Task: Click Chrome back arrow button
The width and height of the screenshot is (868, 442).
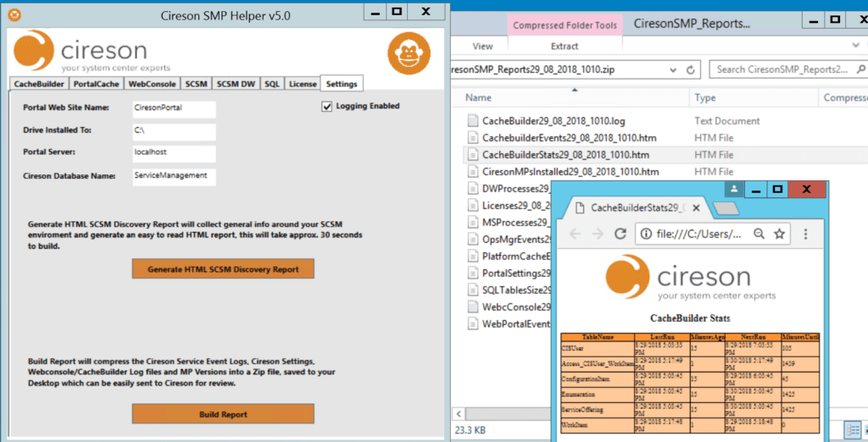Action: 576,234
